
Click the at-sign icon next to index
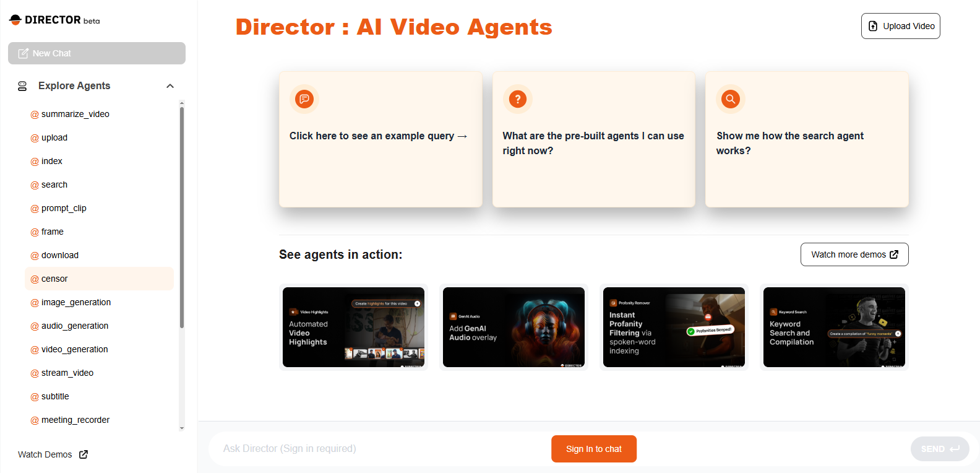point(35,162)
